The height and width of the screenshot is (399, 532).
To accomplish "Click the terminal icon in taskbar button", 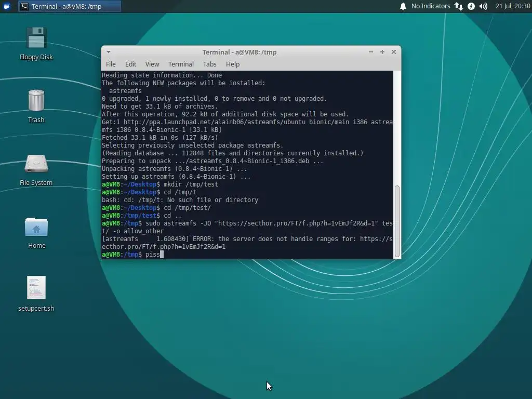I will pyautogui.click(x=24, y=6).
